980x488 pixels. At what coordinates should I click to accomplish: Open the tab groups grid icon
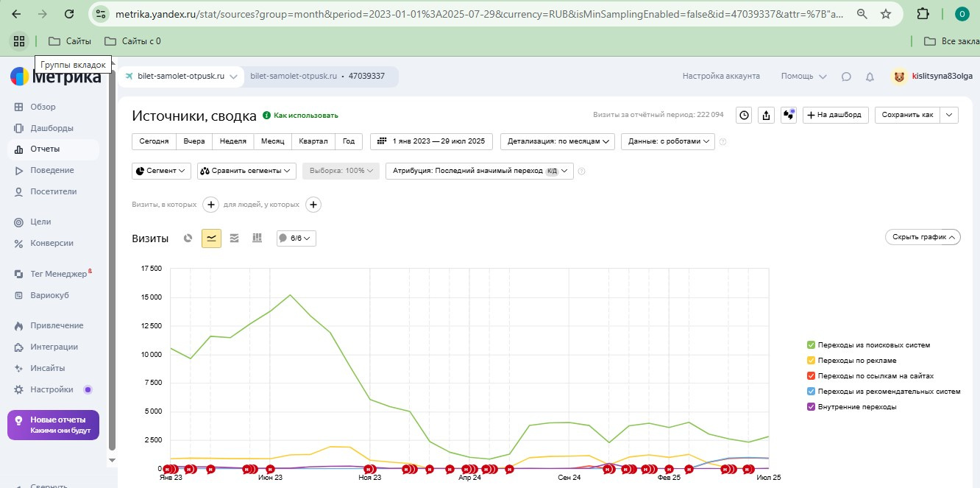(x=19, y=41)
